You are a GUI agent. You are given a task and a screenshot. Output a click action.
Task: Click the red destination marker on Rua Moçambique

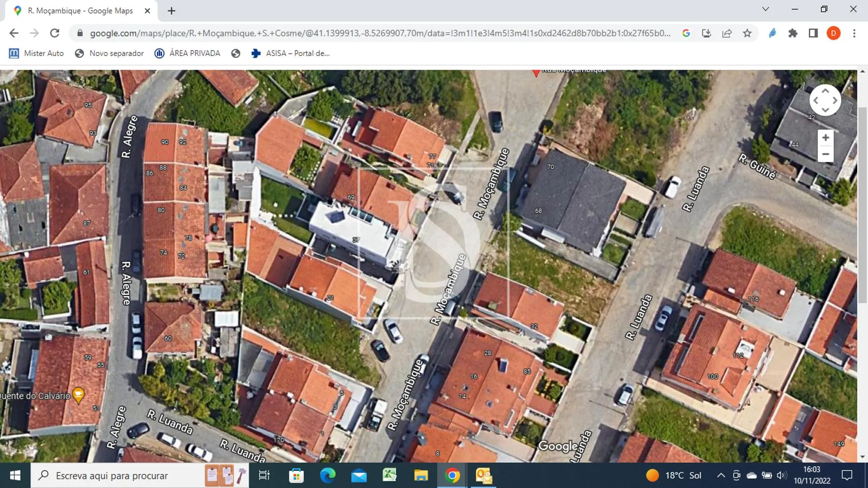(536, 72)
